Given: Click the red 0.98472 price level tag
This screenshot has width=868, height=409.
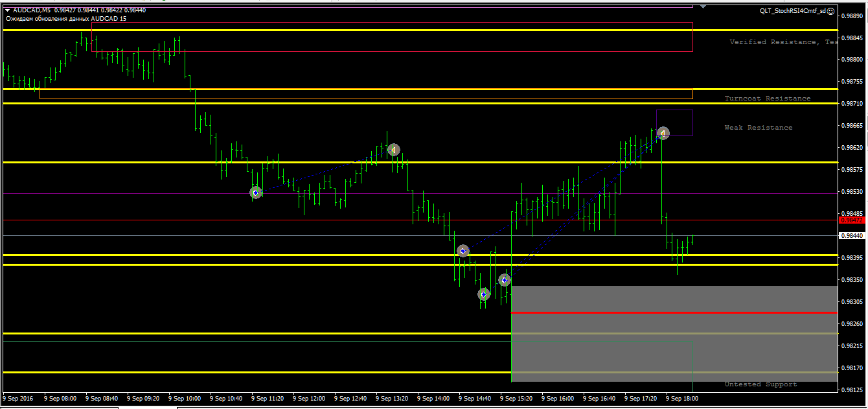Looking at the screenshot, I should tap(852, 220).
